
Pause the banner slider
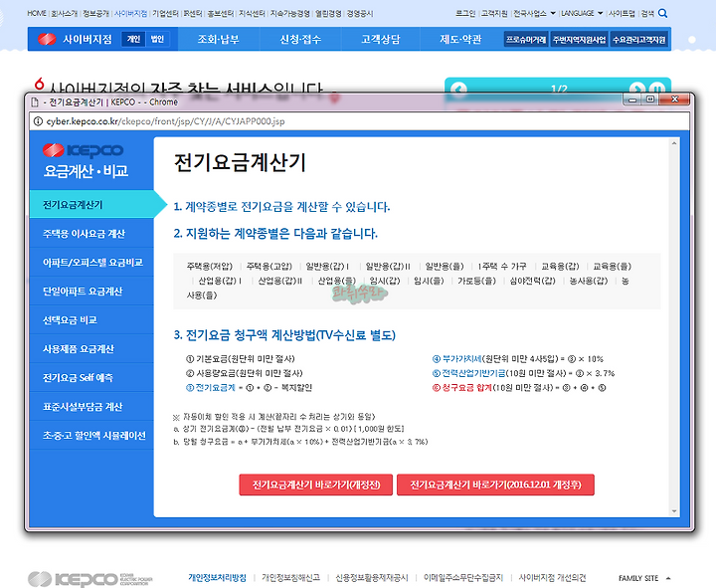(x=657, y=89)
